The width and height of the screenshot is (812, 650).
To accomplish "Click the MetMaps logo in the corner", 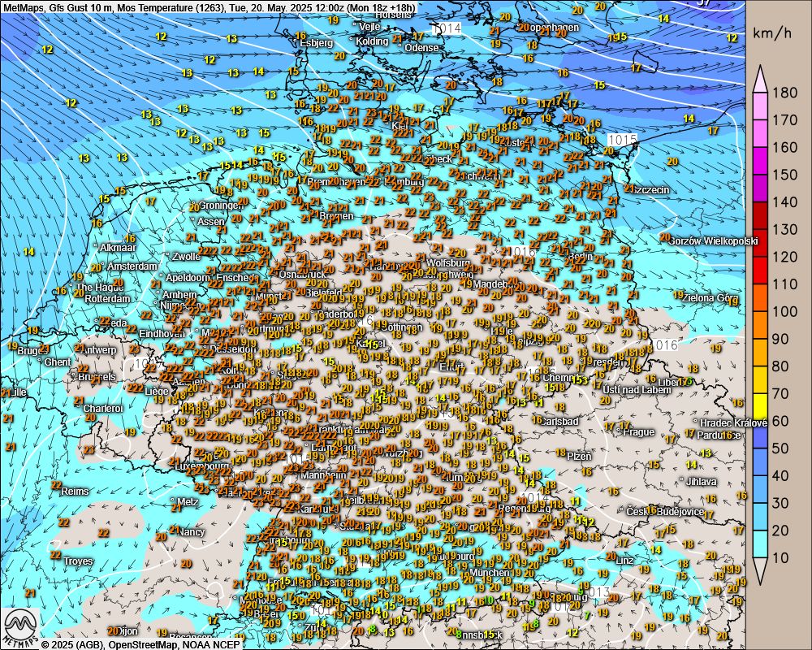I will (21, 626).
